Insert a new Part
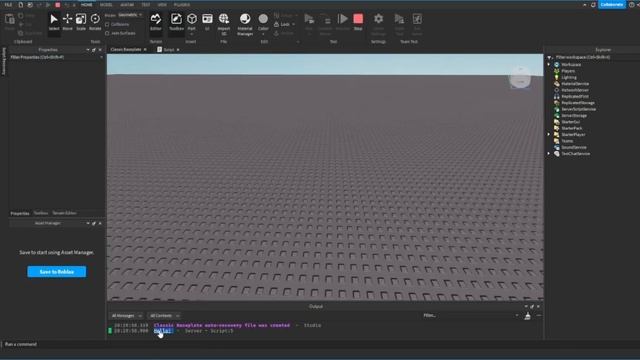 191,22
